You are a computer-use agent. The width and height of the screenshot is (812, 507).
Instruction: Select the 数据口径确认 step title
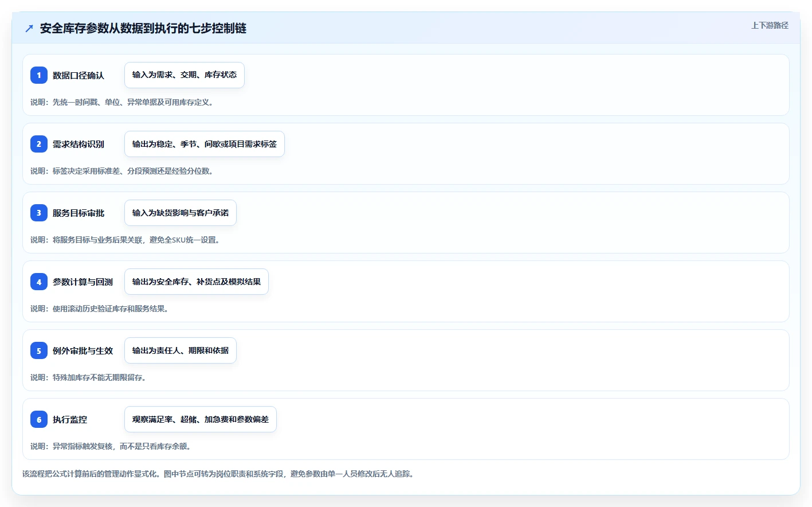click(x=79, y=75)
